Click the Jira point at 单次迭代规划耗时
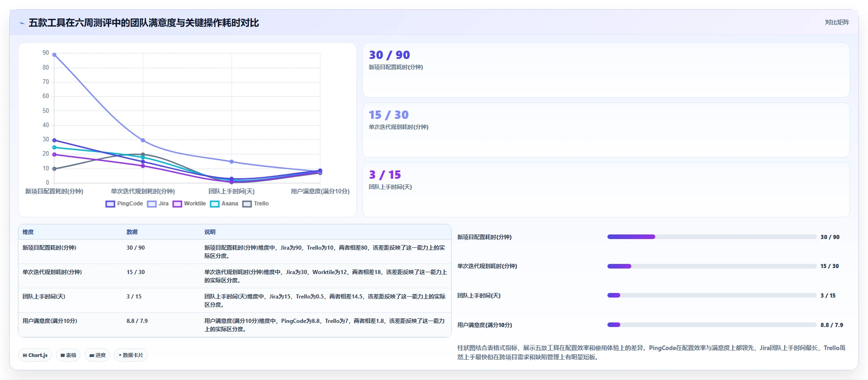The image size is (868, 380). click(143, 140)
